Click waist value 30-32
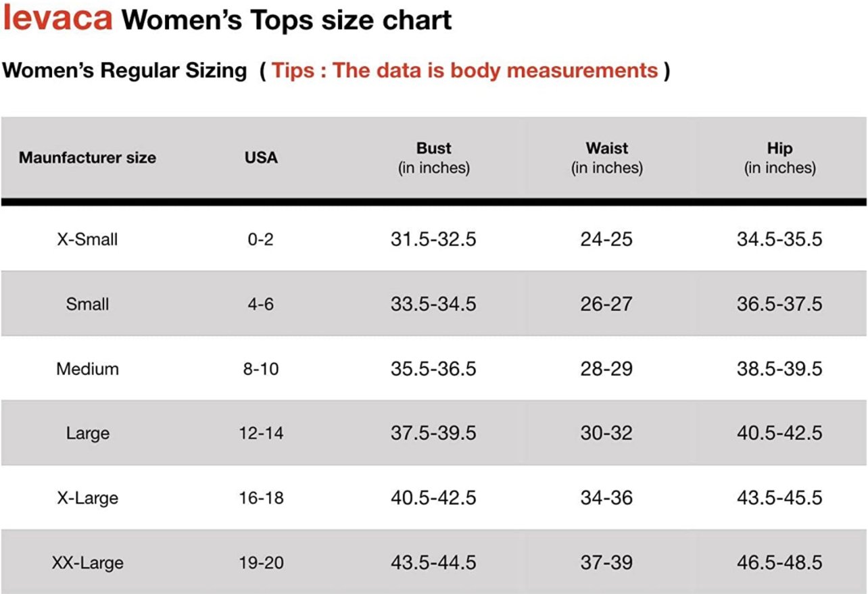This screenshot has height=594, width=868. click(x=606, y=433)
